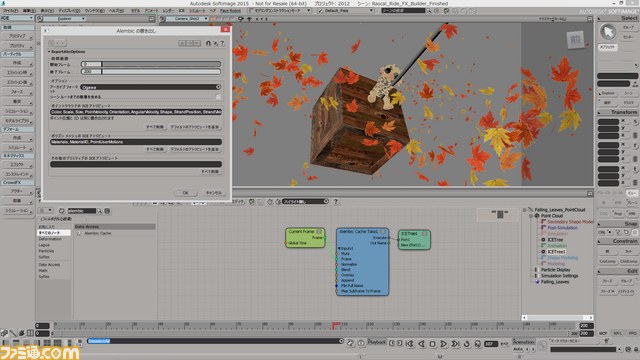Open the archive format Ogawa dropdown

pyautogui.click(x=151, y=87)
